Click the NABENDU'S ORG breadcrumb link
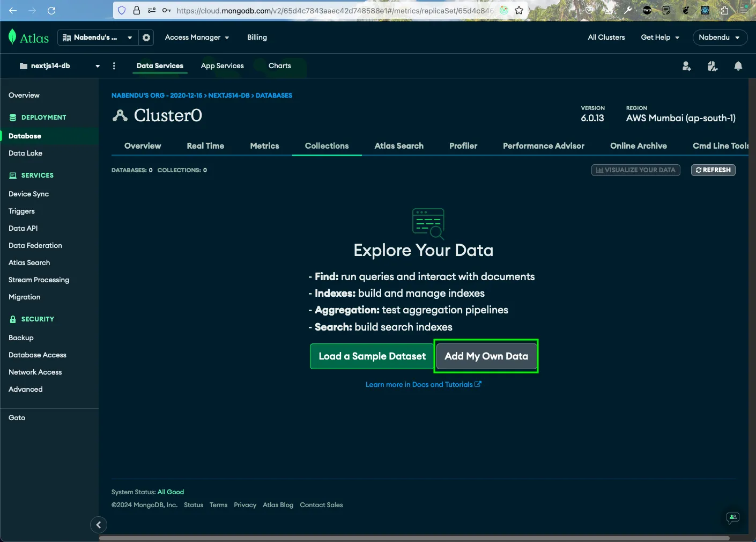Screen dimensions: 756x542 (157, 96)
